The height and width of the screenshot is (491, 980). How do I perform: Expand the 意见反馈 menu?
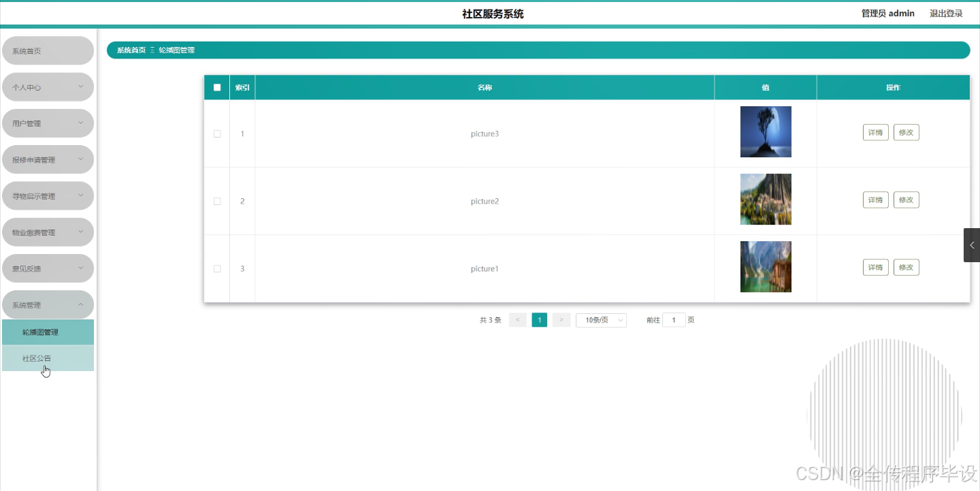coord(48,268)
